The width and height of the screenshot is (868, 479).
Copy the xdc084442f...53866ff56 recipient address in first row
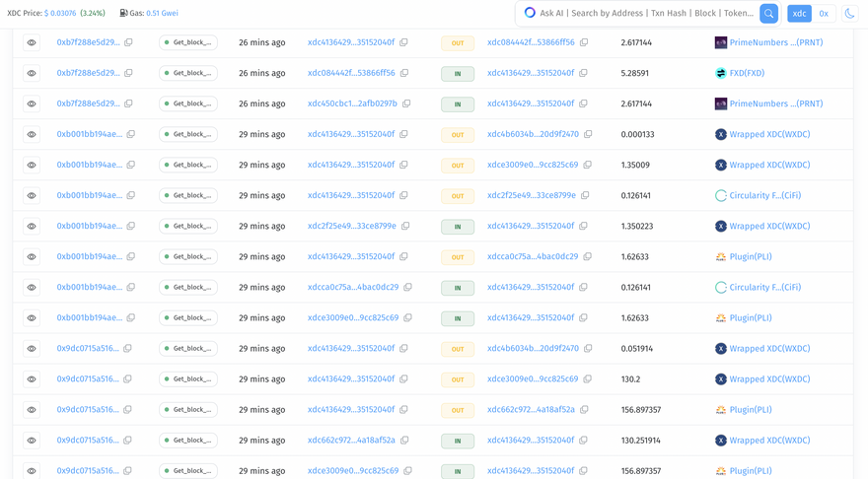point(584,43)
